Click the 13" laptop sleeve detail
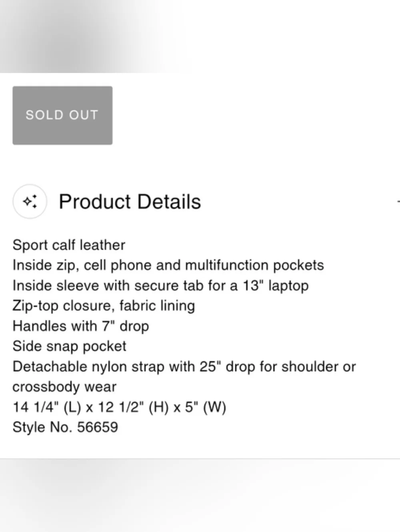 [x=160, y=286]
